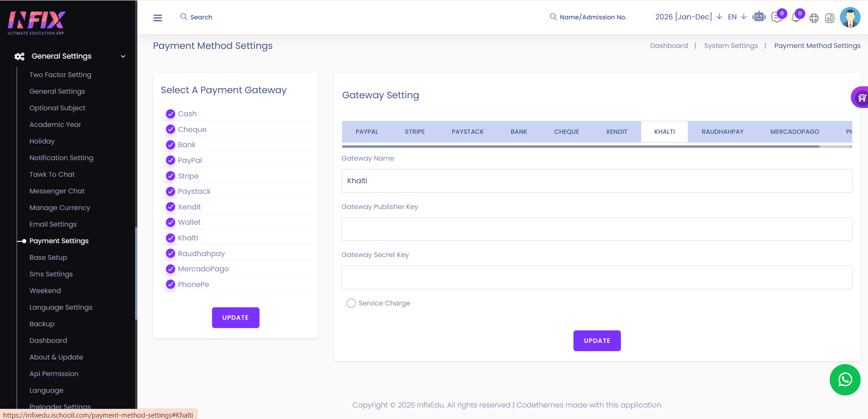Toggle the Khalti gateway checkbox
The image size is (868, 419).
point(171,238)
